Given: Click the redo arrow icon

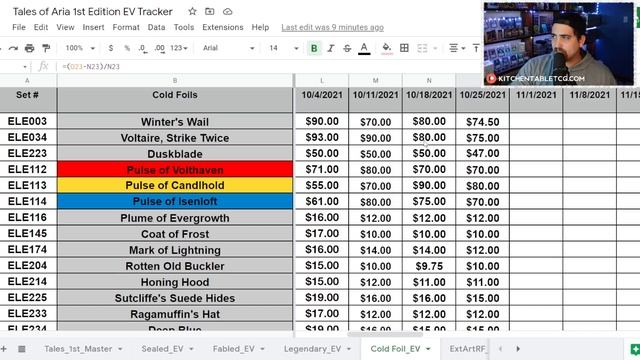Looking at the screenshot, I should 13,48.
